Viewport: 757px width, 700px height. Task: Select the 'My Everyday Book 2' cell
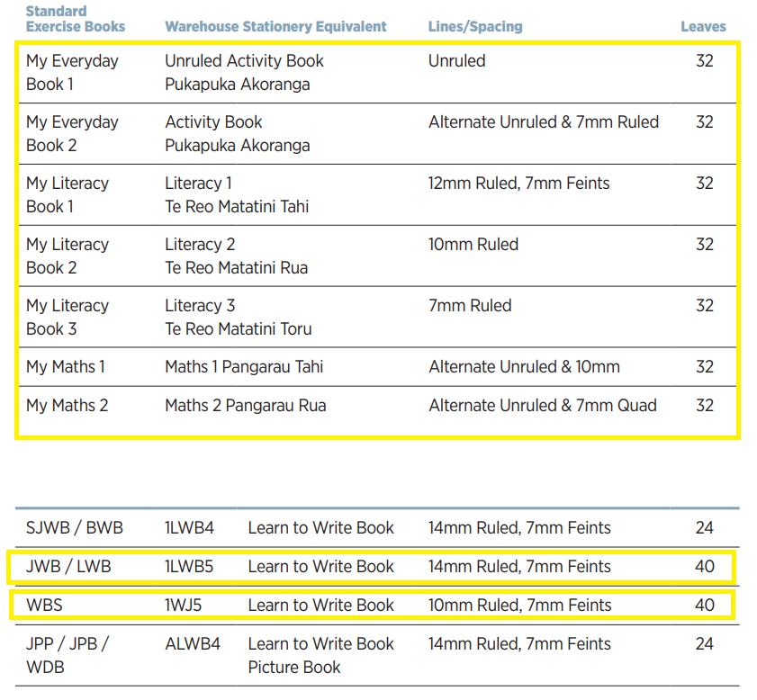[72, 134]
